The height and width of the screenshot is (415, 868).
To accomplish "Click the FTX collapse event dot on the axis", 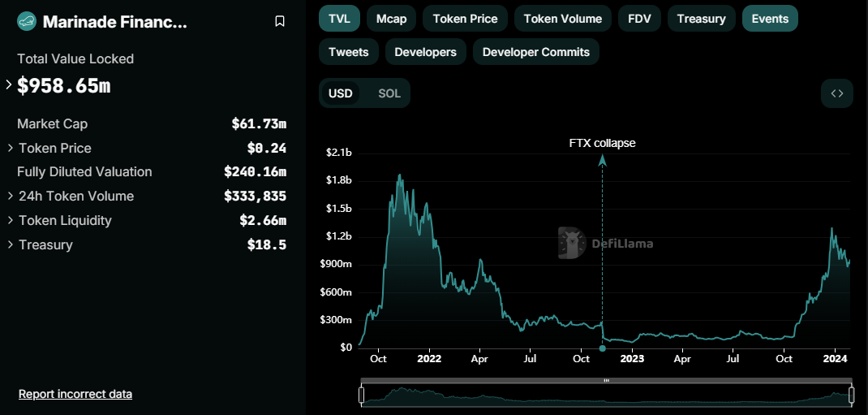I will [x=602, y=348].
